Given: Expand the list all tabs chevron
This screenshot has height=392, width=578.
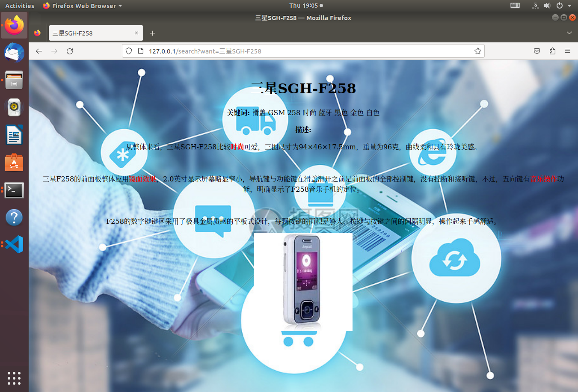Looking at the screenshot, I should pyautogui.click(x=569, y=33).
